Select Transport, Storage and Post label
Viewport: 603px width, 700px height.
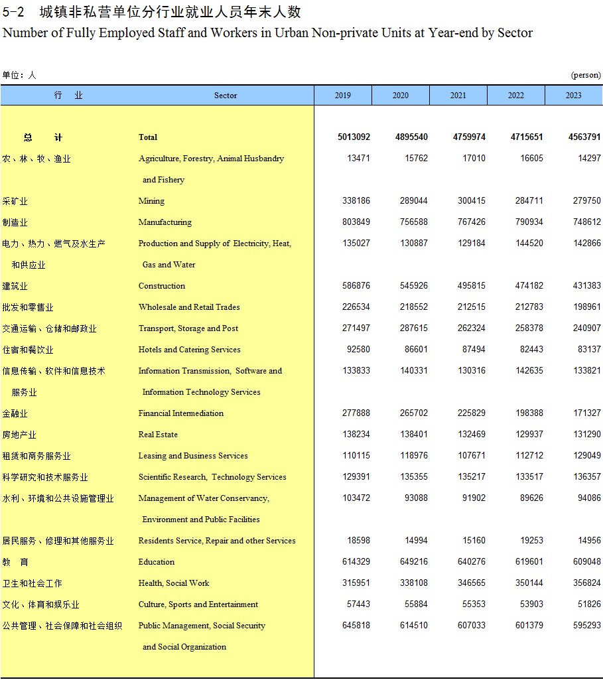(x=188, y=328)
